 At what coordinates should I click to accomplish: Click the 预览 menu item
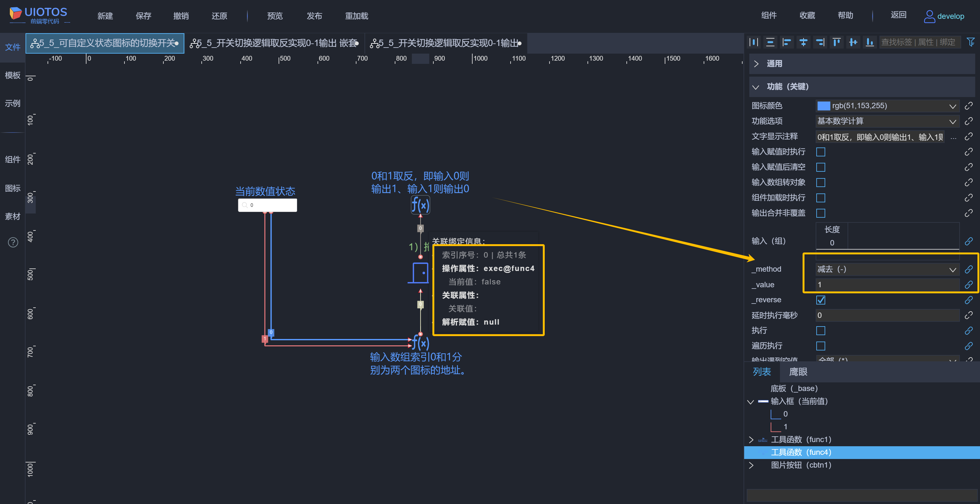pos(275,16)
